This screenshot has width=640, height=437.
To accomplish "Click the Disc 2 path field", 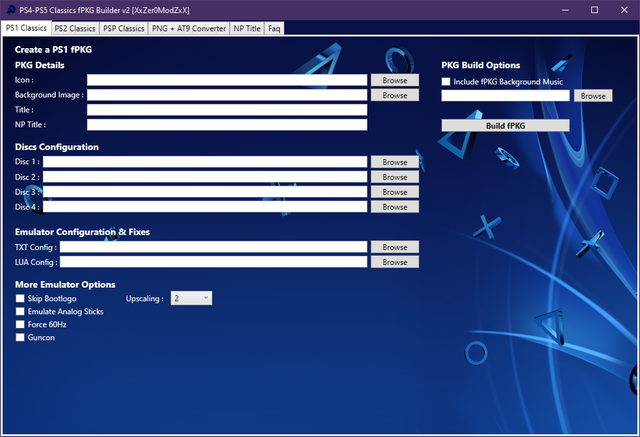I will 205,177.
